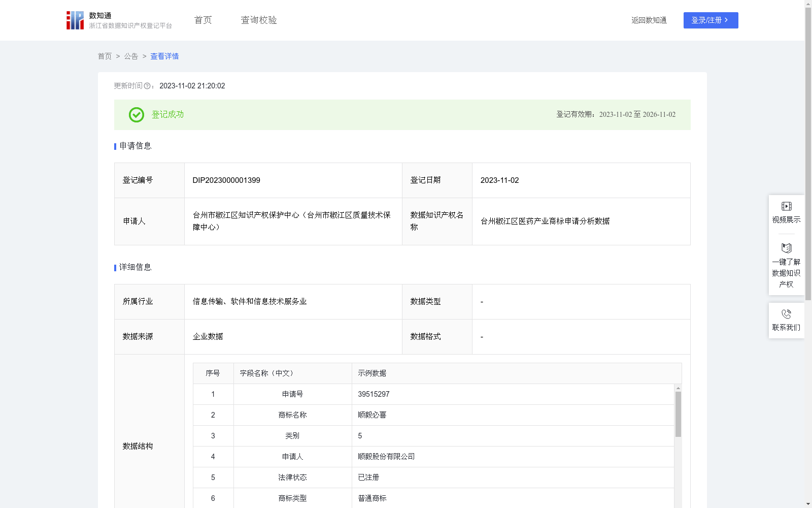Click example value 已注册
812x508 pixels.
(368, 478)
